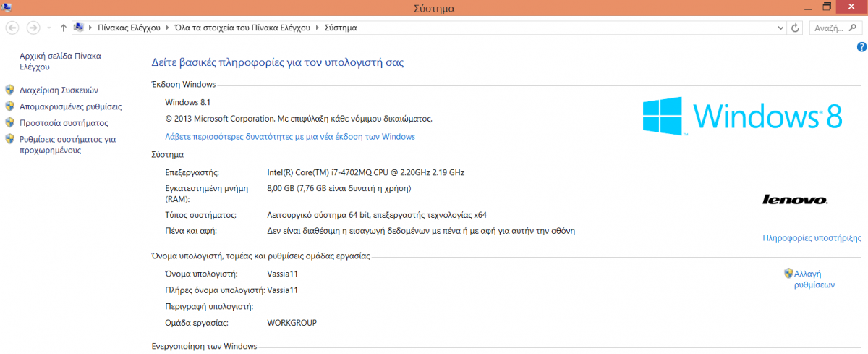Select the 2013 Microsoft Corporation copyright text
This screenshot has width=868, height=354.
(x=299, y=118)
